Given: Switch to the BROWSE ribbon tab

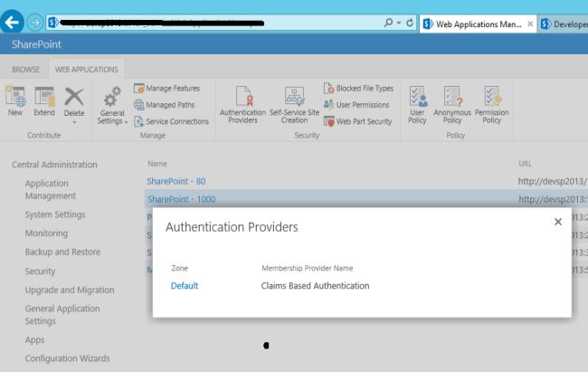Looking at the screenshot, I should (x=25, y=70).
